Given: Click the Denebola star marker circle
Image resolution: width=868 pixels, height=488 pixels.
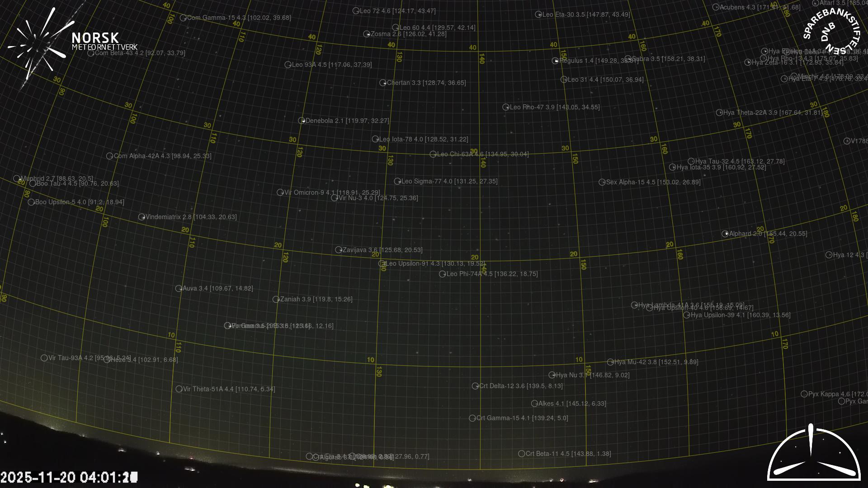Looking at the screenshot, I should (302, 121).
